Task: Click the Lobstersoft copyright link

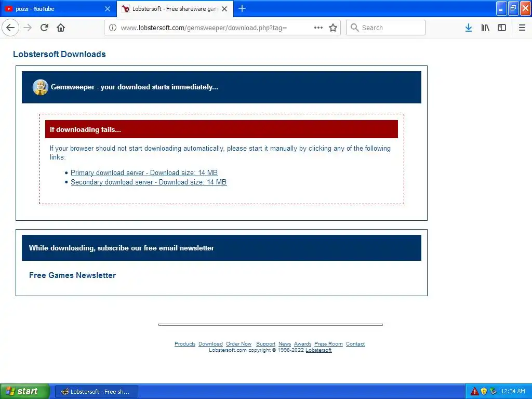Action: (318, 350)
